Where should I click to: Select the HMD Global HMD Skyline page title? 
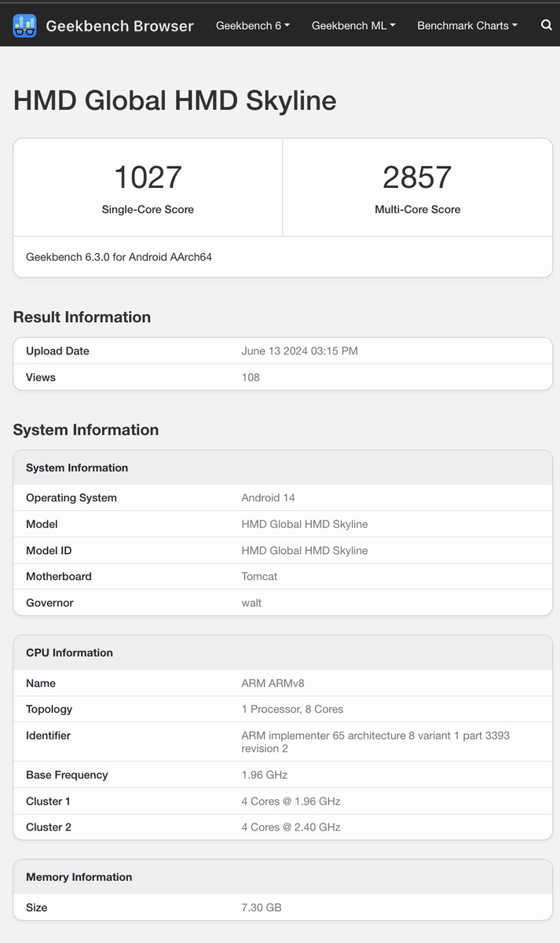[x=175, y=101]
